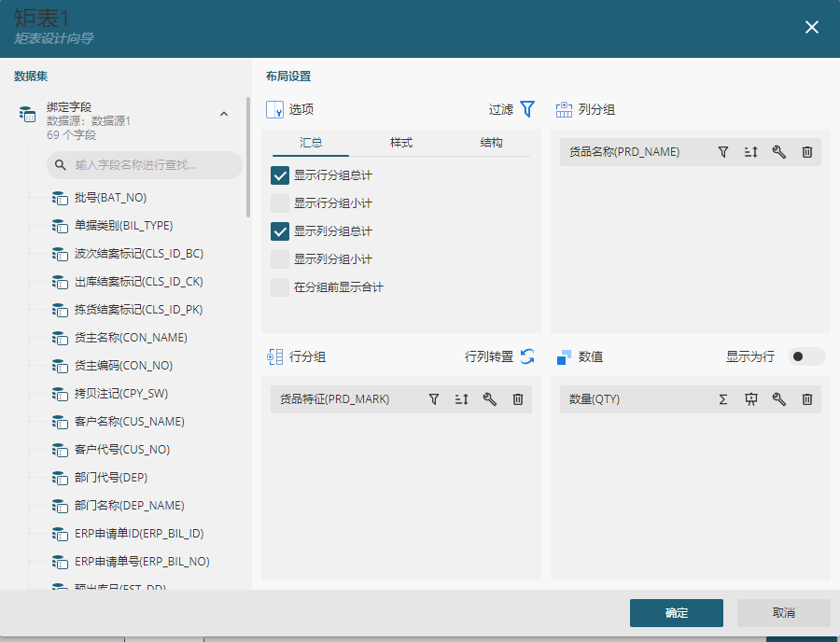Click the field name search box

[x=145, y=165]
